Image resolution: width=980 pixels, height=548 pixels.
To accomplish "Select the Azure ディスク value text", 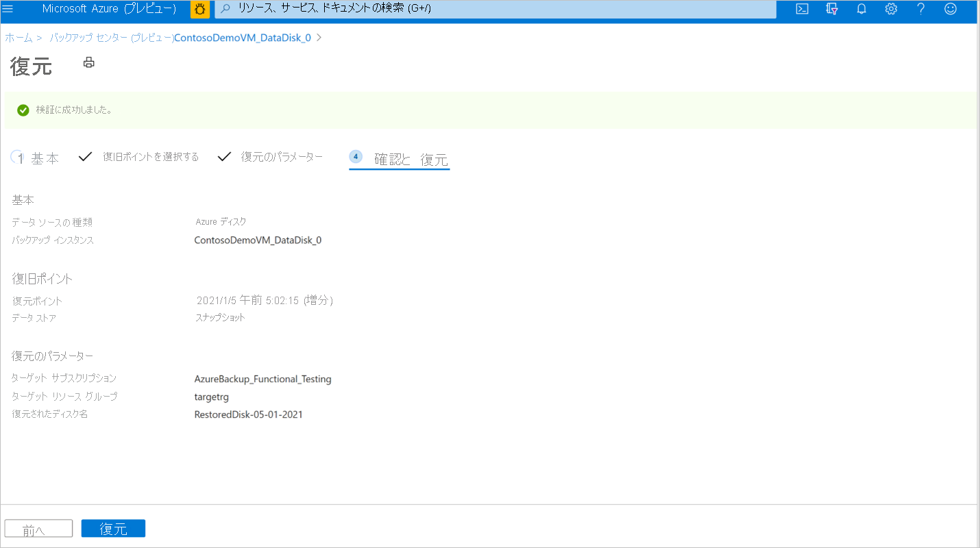I will [x=221, y=222].
